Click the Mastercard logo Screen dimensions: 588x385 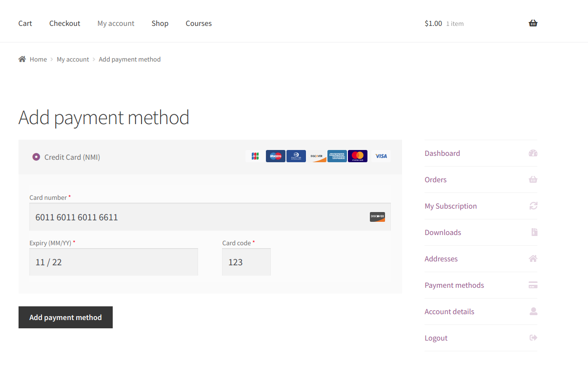pos(357,156)
